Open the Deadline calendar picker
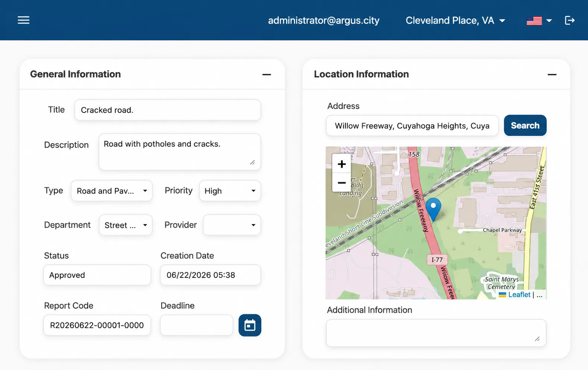This screenshot has height=370, width=588. tap(250, 325)
